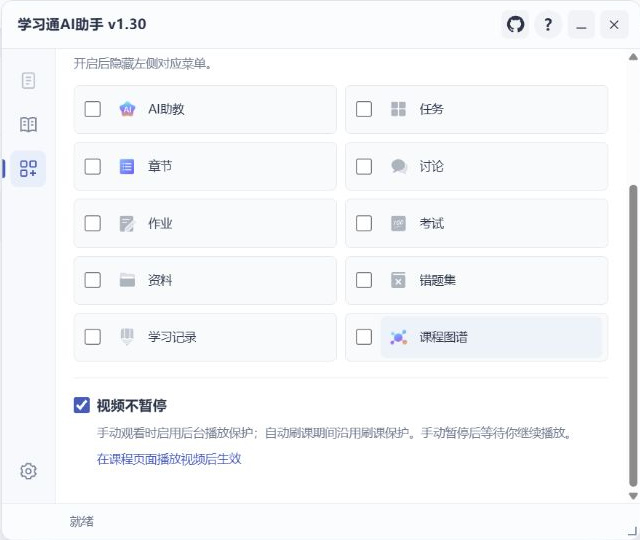Click the 学习通AI助手 v1.30 title

point(82,24)
